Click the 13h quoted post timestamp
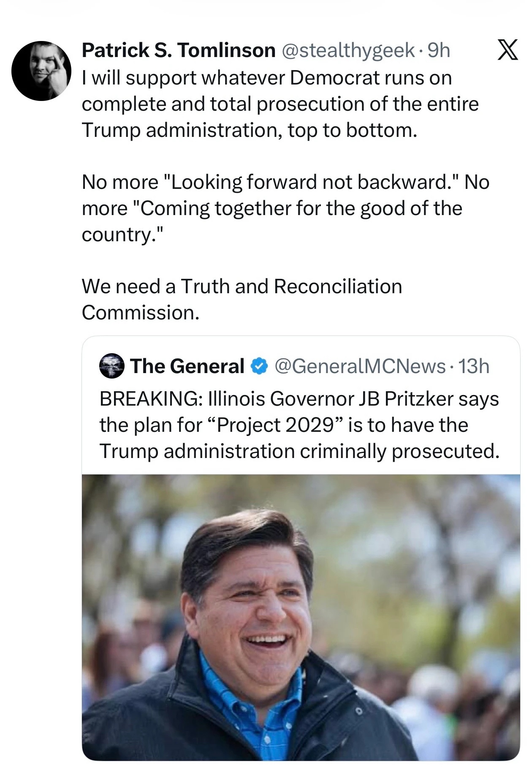 [x=474, y=366]
